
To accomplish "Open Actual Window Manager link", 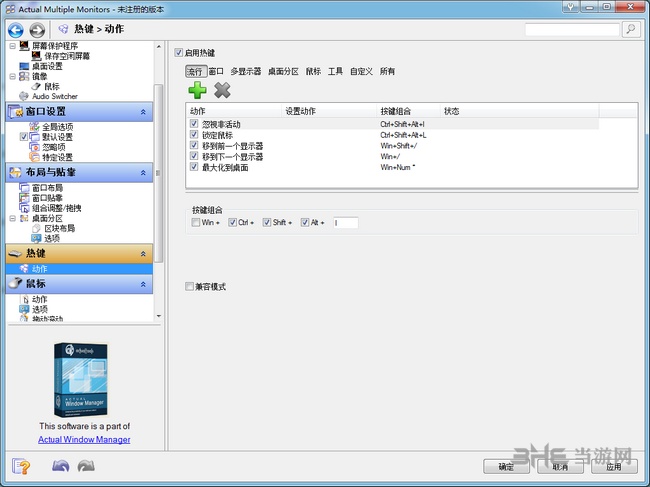I will click(x=84, y=439).
